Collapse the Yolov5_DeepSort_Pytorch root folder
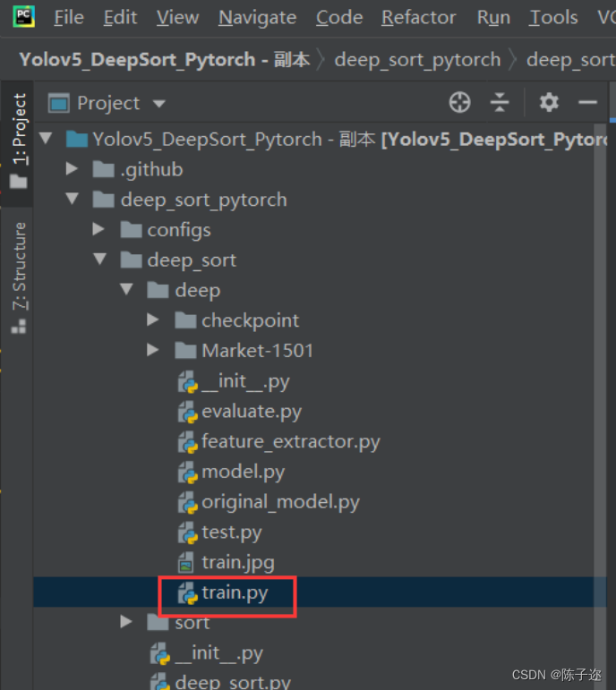616x690 pixels. pyautogui.click(x=47, y=139)
